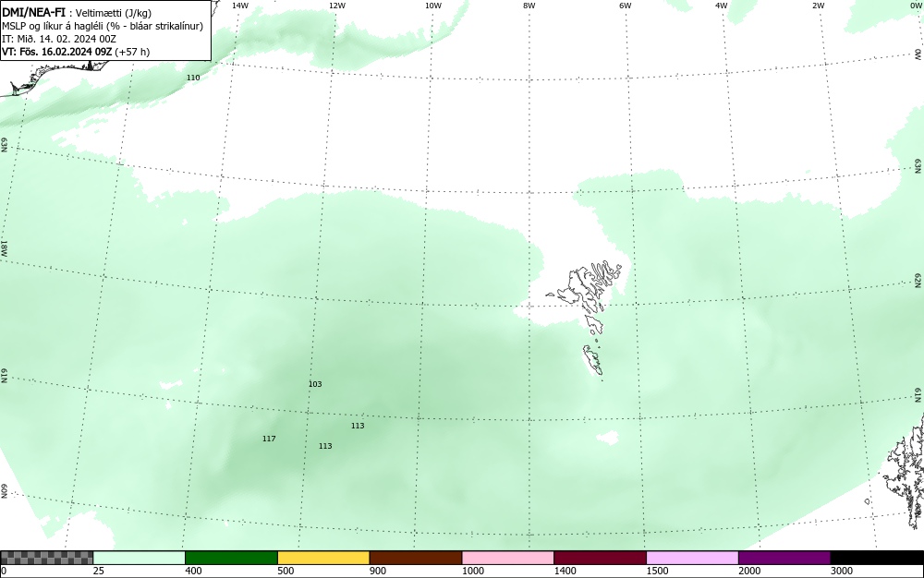924x578 pixels.
Task: Click the legend value 1500
Action: [x=658, y=571]
